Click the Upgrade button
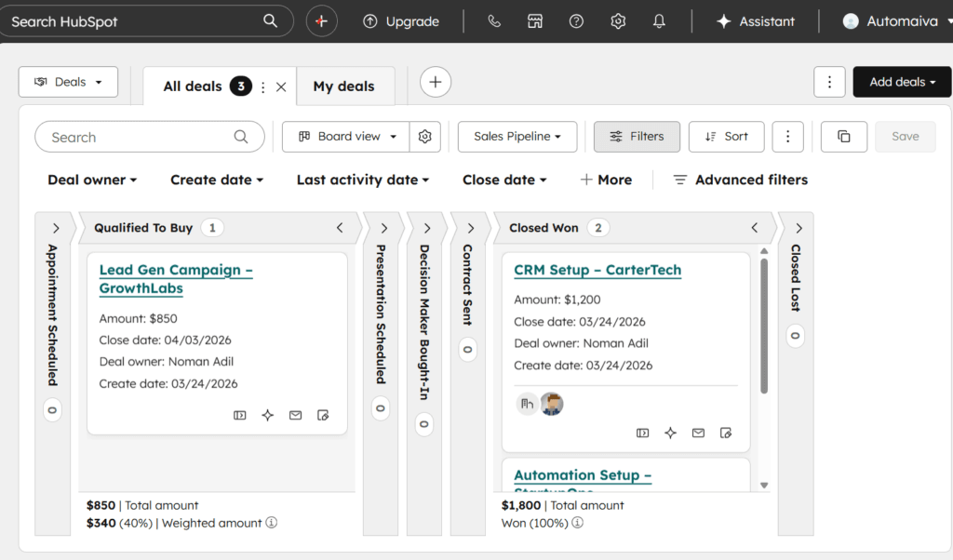 click(401, 20)
